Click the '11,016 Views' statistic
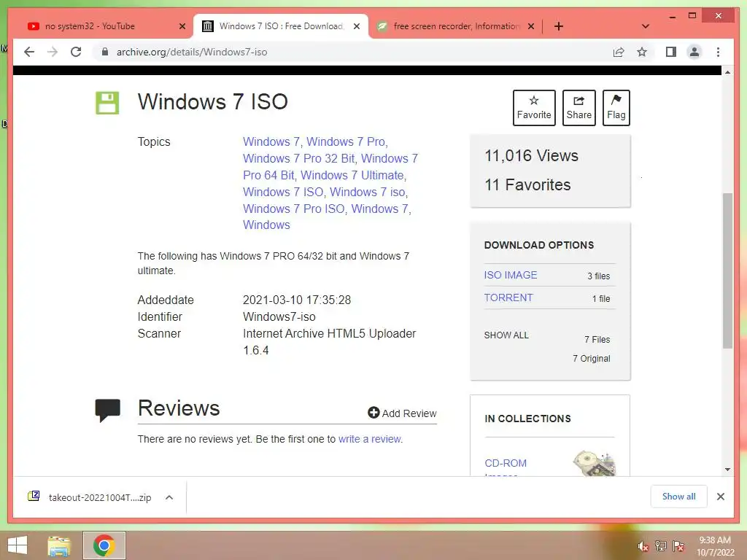The image size is (747, 560). pos(531,156)
